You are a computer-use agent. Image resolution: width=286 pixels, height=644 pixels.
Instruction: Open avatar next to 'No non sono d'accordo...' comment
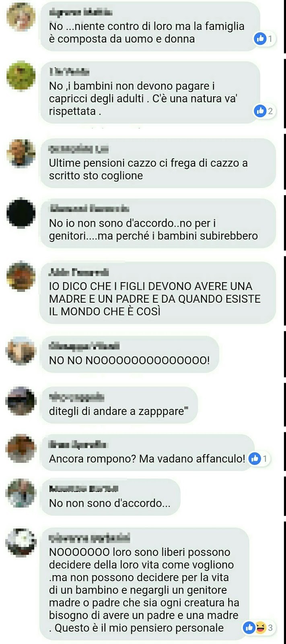point(21,493)
